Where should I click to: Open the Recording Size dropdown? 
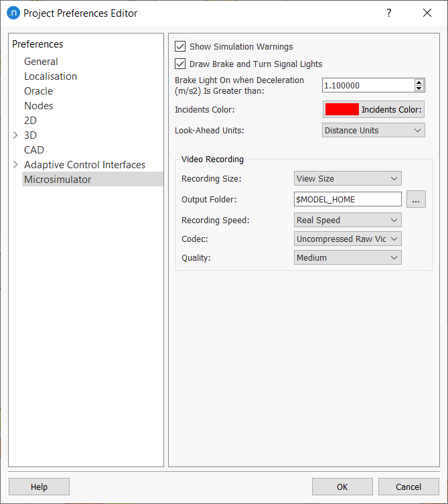tap(348, 179)
